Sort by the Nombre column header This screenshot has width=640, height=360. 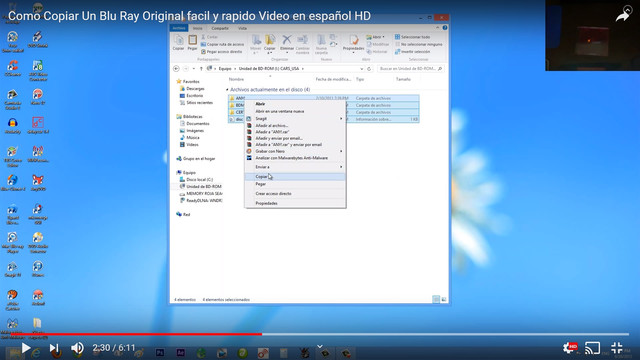[236, 79]
